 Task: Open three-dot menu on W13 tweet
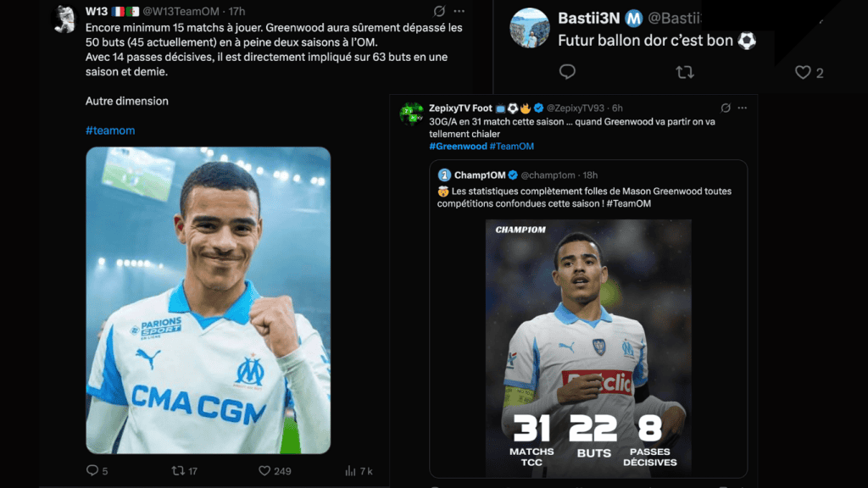(x=459, y=11)
